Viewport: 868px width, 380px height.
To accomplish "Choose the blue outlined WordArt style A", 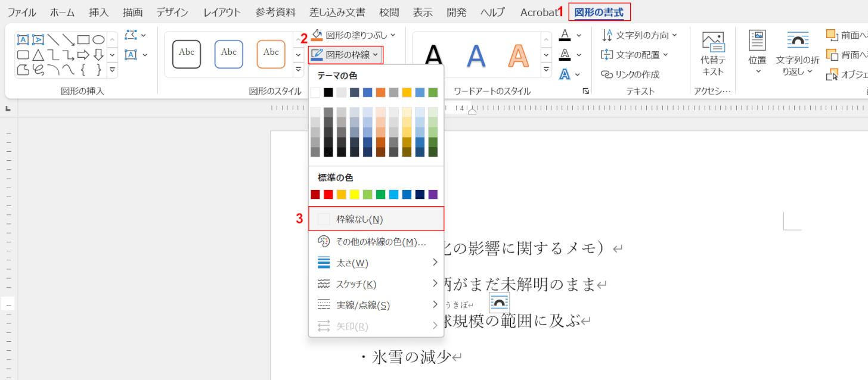I will click(x=476, y=55).
